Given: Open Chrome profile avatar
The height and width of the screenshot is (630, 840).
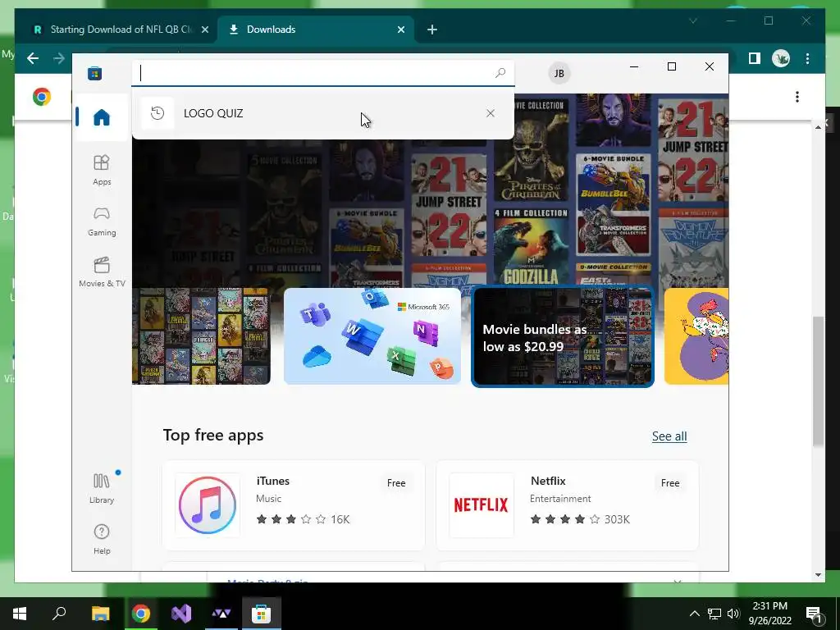Looking at the screenshot, I should pos(781,58).
